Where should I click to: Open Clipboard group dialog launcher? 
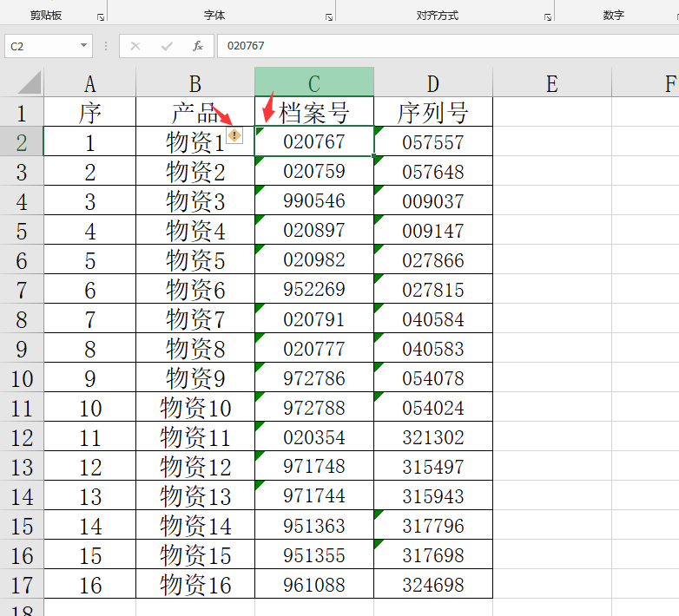pos(101,17)
